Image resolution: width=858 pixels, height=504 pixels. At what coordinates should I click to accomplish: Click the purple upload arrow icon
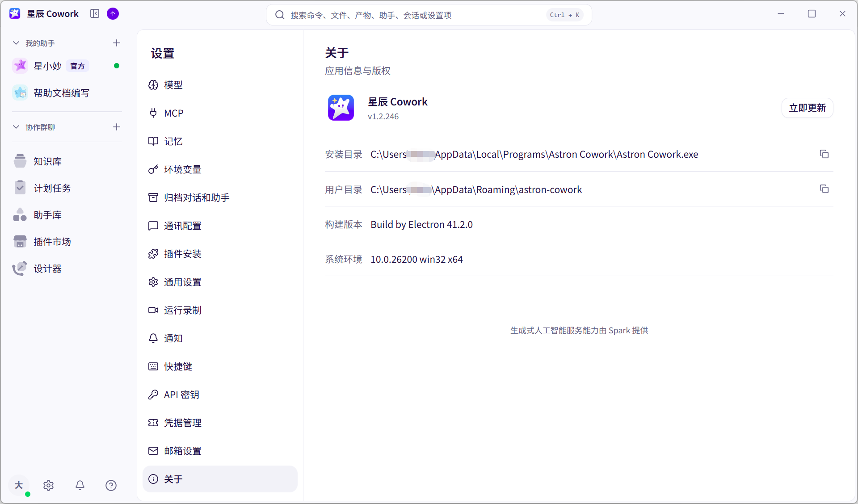[113, 14]
